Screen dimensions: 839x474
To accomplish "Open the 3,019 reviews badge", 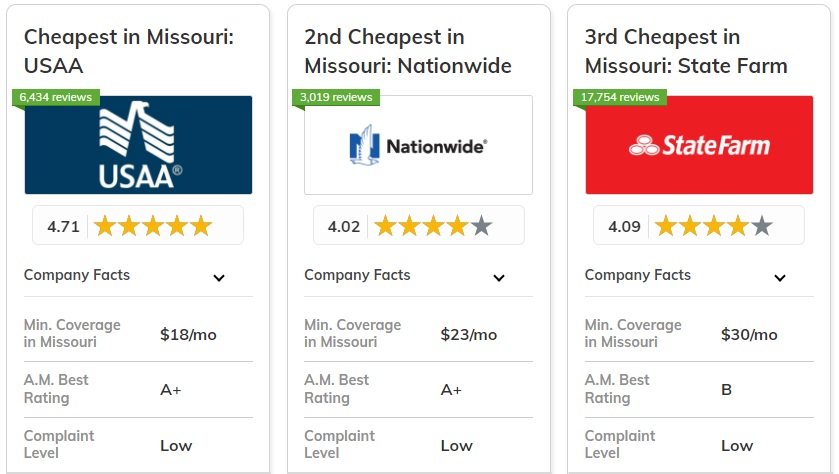I will (336, 97).
